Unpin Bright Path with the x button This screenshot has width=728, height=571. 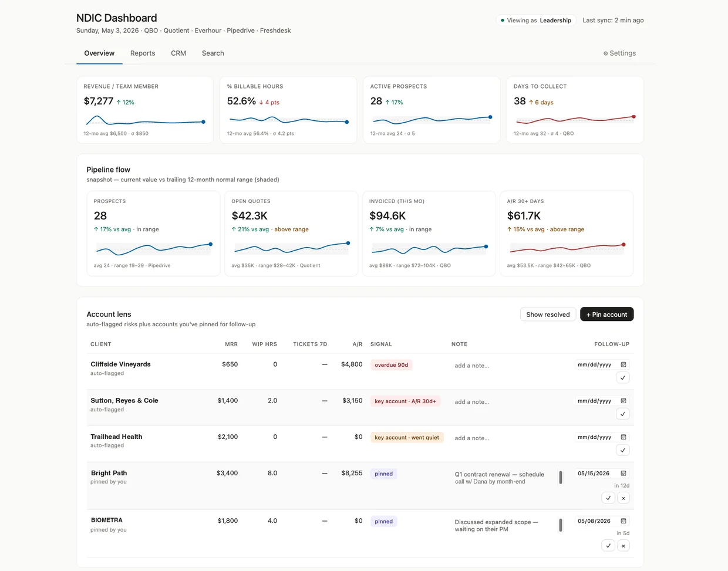click(x=623, y=498)
